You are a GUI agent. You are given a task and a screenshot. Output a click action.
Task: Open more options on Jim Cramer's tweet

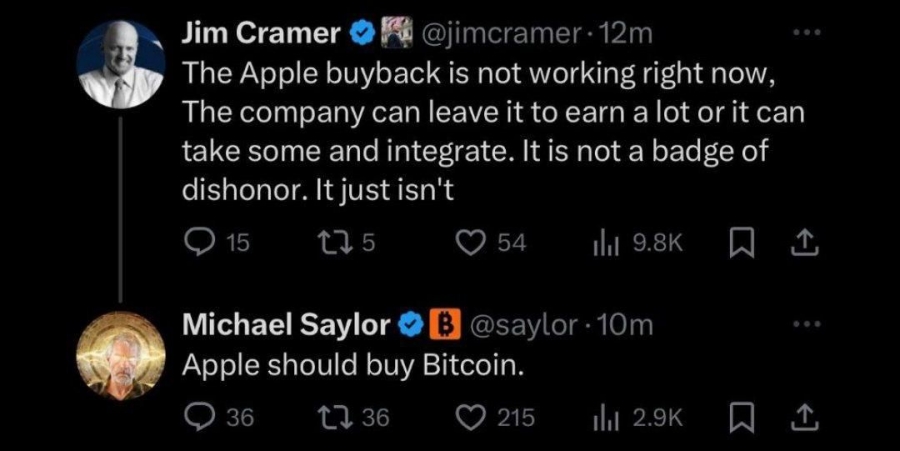[806, 33]
